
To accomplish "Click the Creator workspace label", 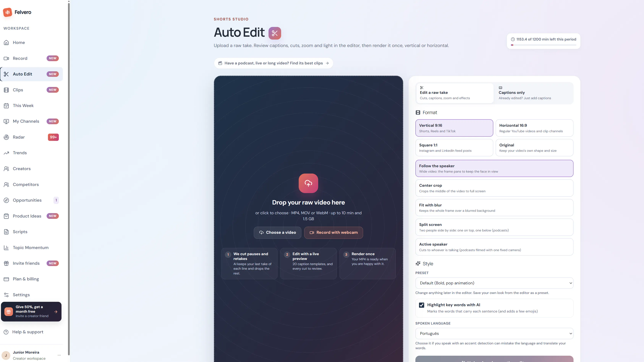I will coord(29,359).
